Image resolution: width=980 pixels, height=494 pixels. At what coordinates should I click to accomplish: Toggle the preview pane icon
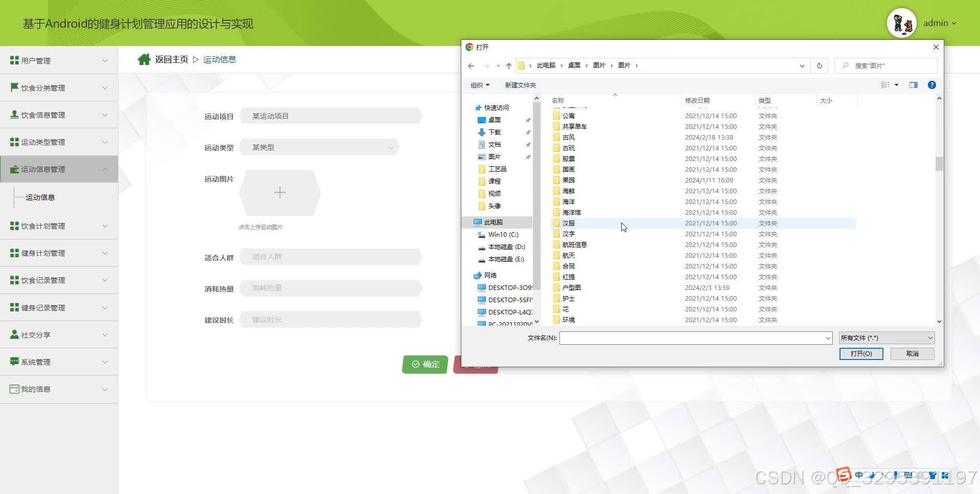pyautogui.click(x=914, y=85)
